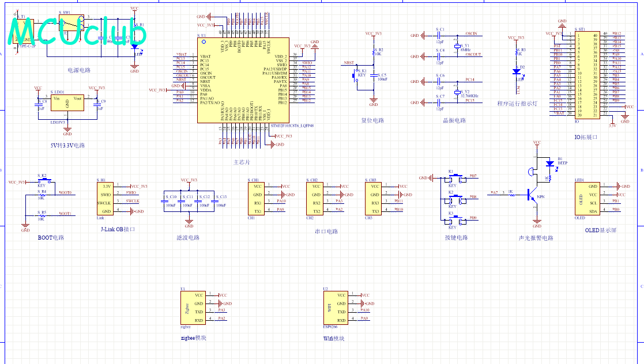Click the S_CH1 serial port connector
This screenshot has width=644, height=364.
258,199
